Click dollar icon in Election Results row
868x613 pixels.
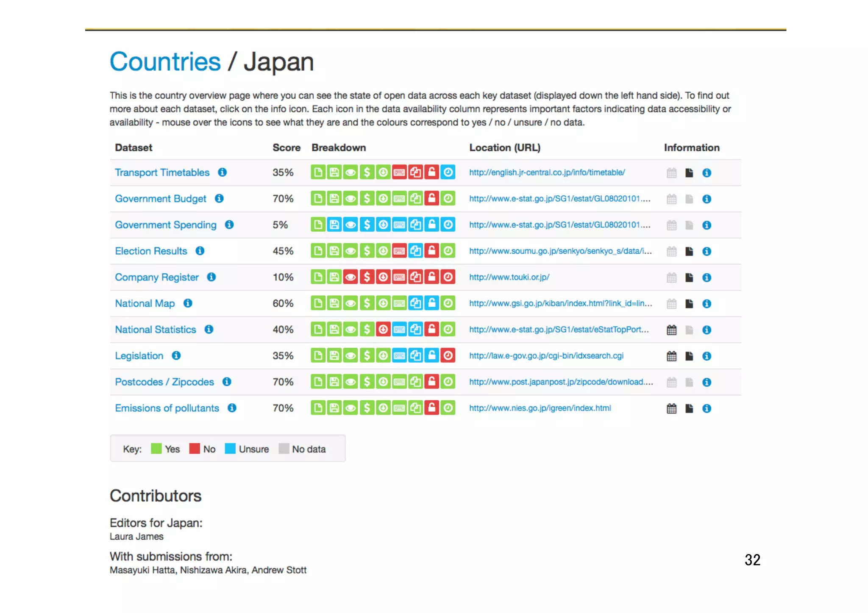(367, 251)
